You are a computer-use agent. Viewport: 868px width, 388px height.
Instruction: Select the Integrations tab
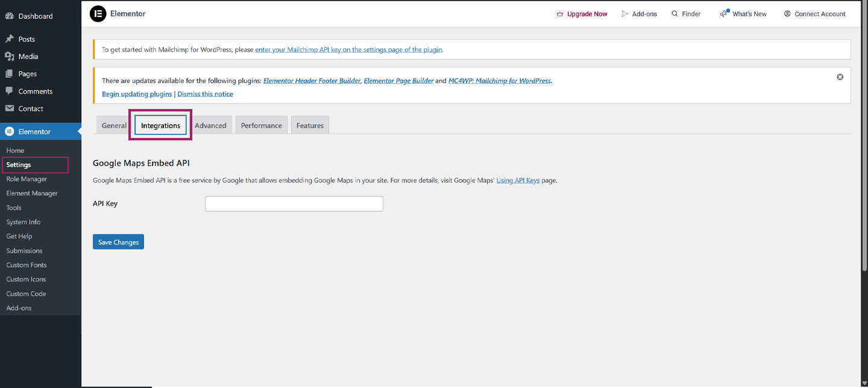click(x=160, y=125)
